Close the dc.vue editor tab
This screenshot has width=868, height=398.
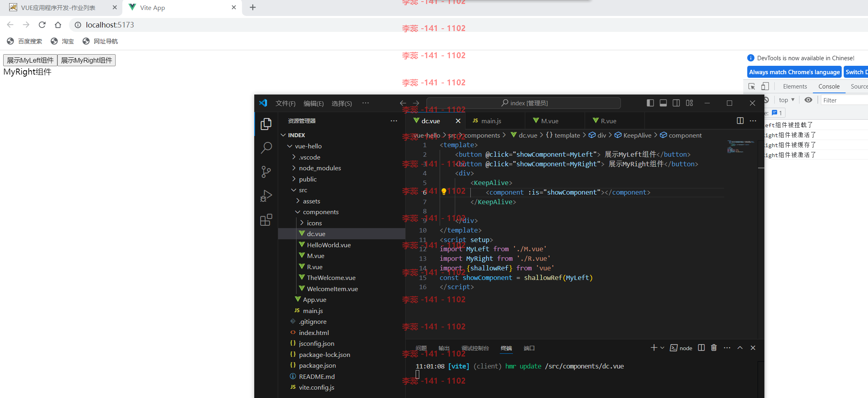458,121
